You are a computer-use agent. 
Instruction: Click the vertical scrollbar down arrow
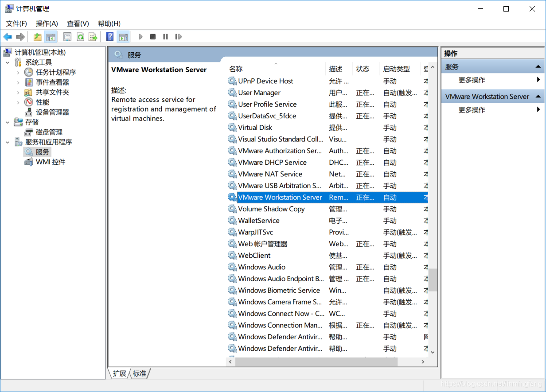[433, 353]
